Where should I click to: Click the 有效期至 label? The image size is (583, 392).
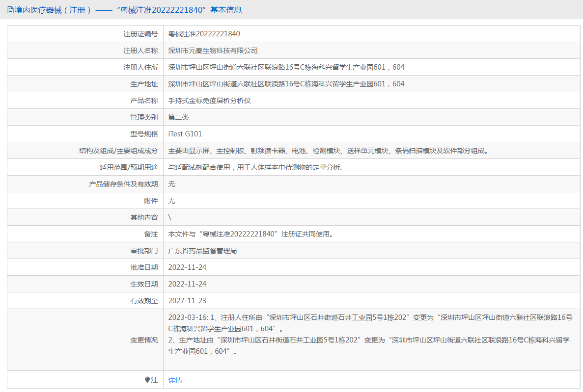click(144, 301)
